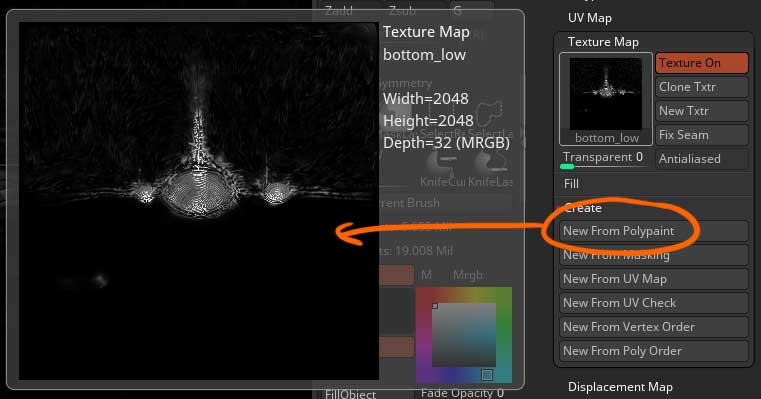Click the New Txtr button

tap(702, 111)
